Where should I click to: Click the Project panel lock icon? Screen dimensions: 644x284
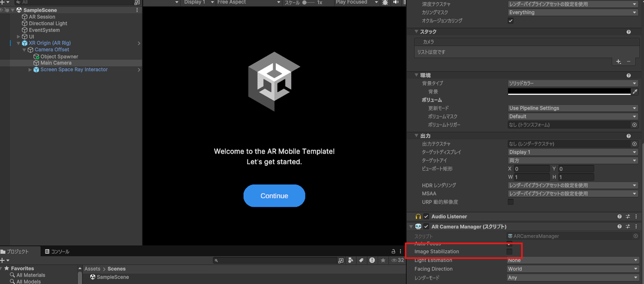(393, 251)
